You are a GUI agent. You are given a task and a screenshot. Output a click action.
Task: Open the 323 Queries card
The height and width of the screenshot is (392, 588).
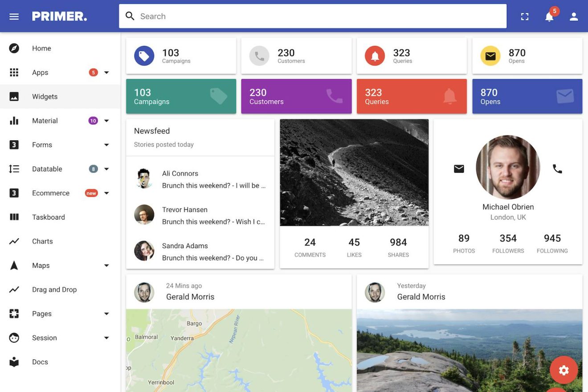[412, 56]
